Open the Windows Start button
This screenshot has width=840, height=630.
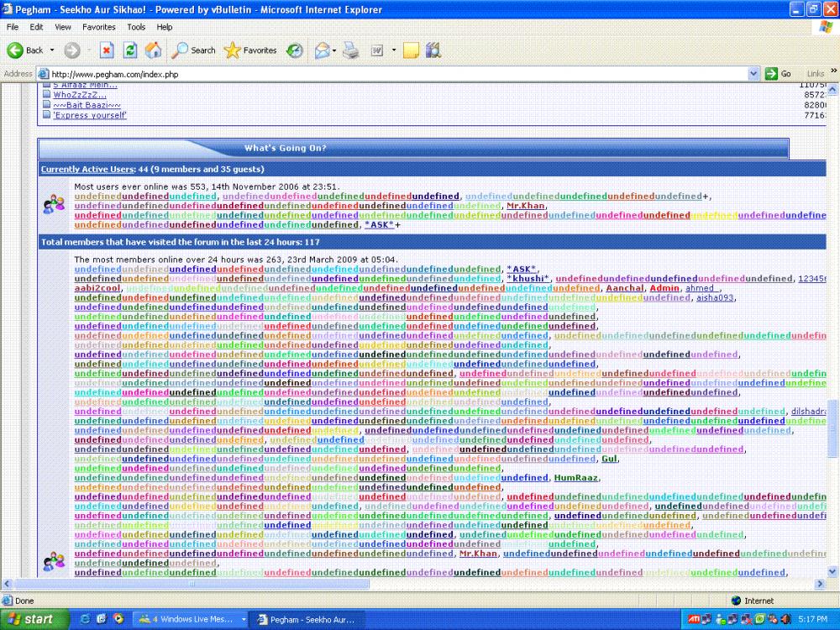coord(32,620)
